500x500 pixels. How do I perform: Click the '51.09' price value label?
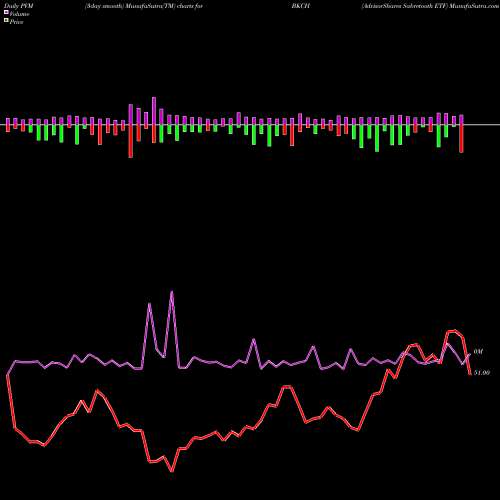[x=482, y=373]
